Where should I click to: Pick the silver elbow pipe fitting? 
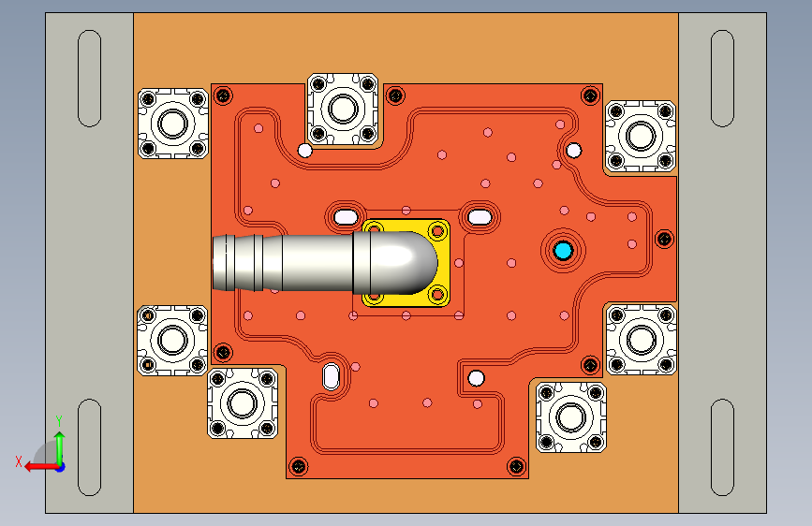(325, 263)
